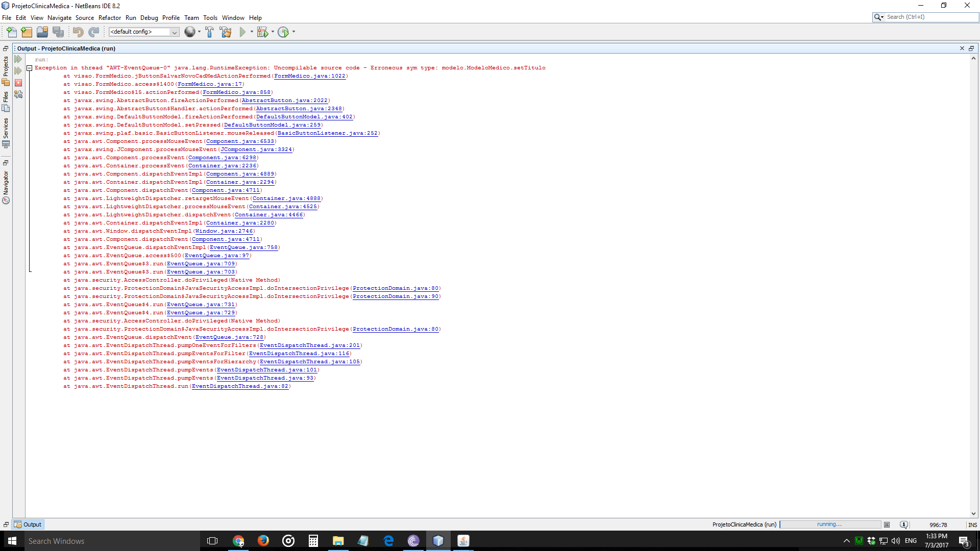Image resolution: width=980 pixels, height=551 pixels.
Task: Expand the Run Project arrow dropdown
Action: [x=252, y=32]
